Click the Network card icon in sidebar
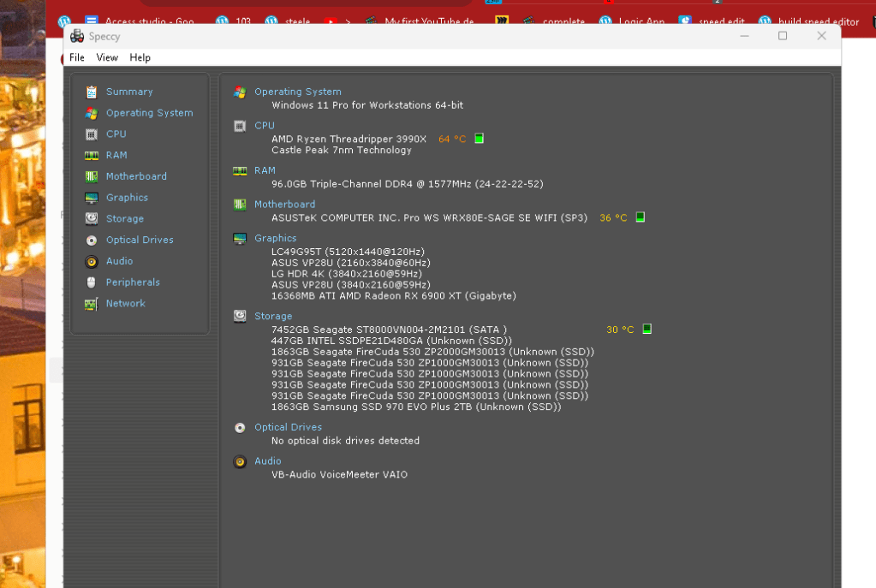Screen dimensions: 876x588 tap(92, 304)
